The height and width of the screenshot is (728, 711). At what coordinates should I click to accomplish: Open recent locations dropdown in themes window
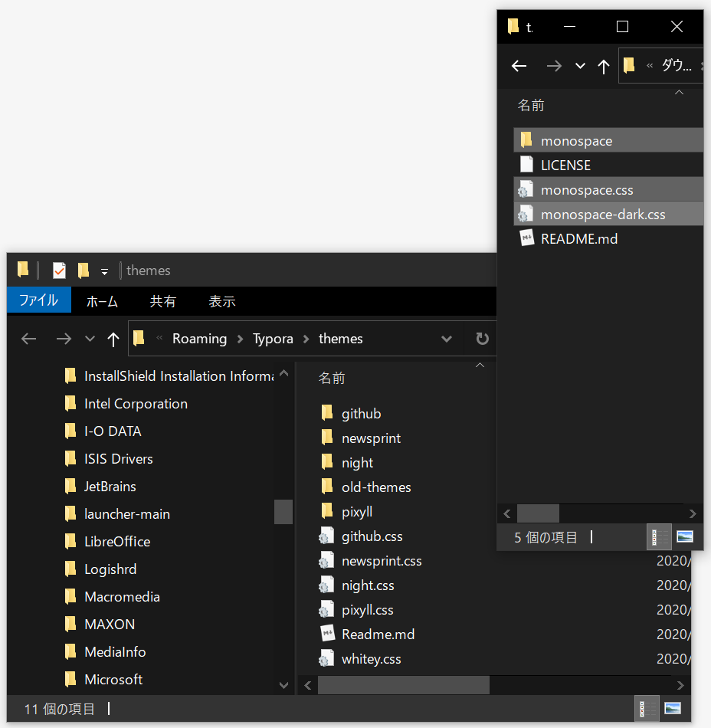90,339
